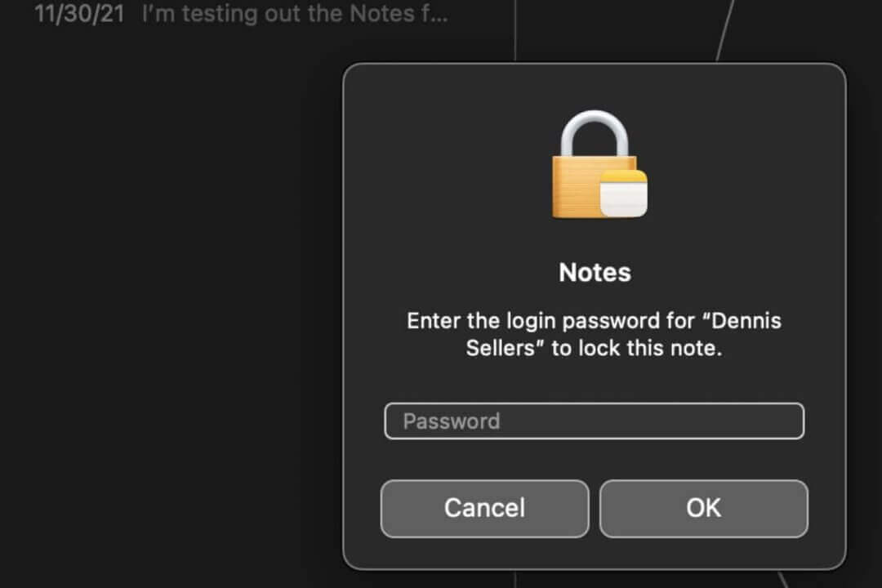
Task: Click the word "Enter" in the dialog message
Action: click(x=434, y=320)
